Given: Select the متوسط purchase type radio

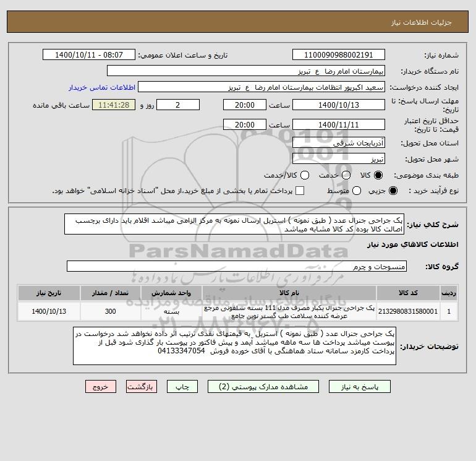Looking at the screenshot, I should click(357, 191).
